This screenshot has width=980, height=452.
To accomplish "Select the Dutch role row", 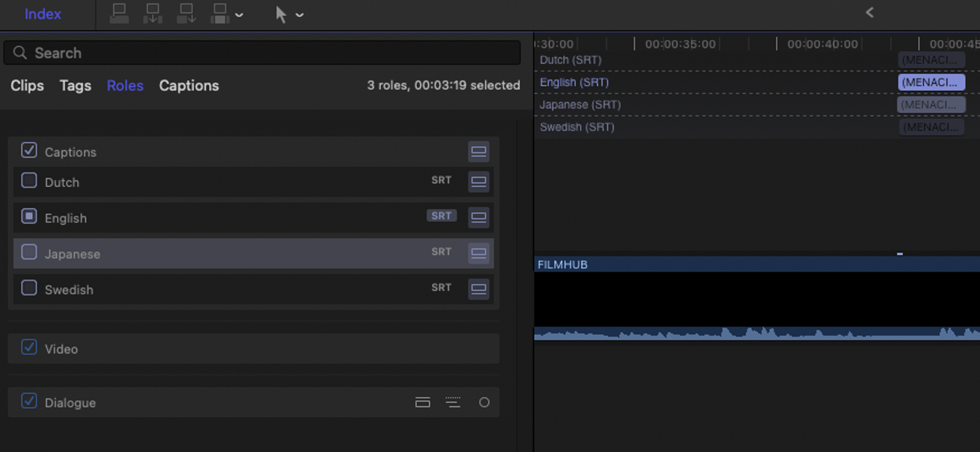I will [253, 182].
